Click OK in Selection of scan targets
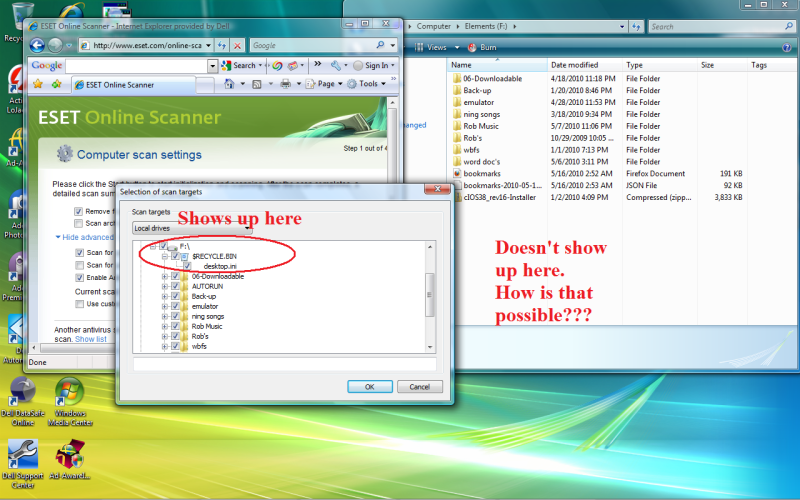 [370, 387]
